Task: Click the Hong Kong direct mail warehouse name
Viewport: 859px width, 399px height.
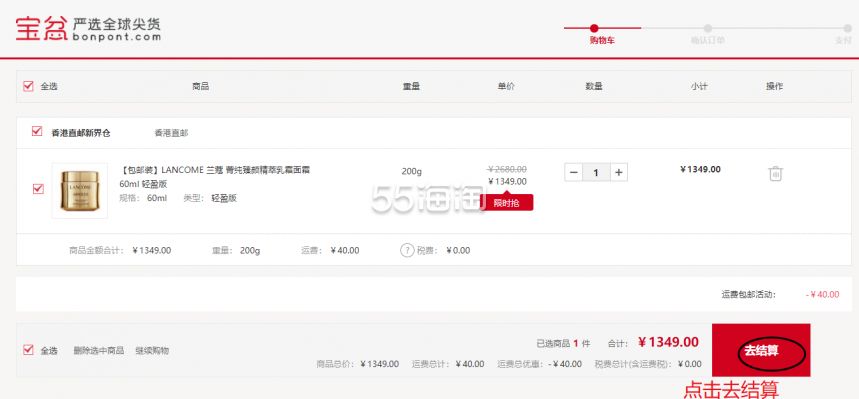Action: (81, 133)
